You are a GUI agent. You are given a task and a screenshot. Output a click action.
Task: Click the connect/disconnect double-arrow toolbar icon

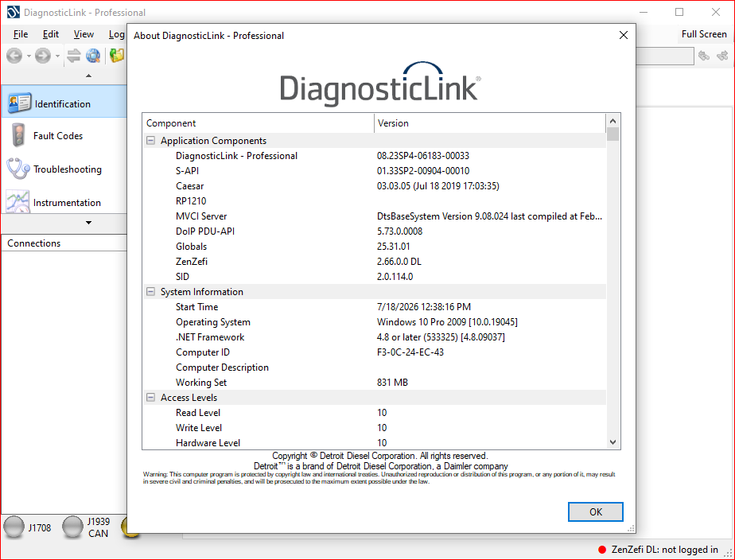pyautogui.click(x=74, y=56)
